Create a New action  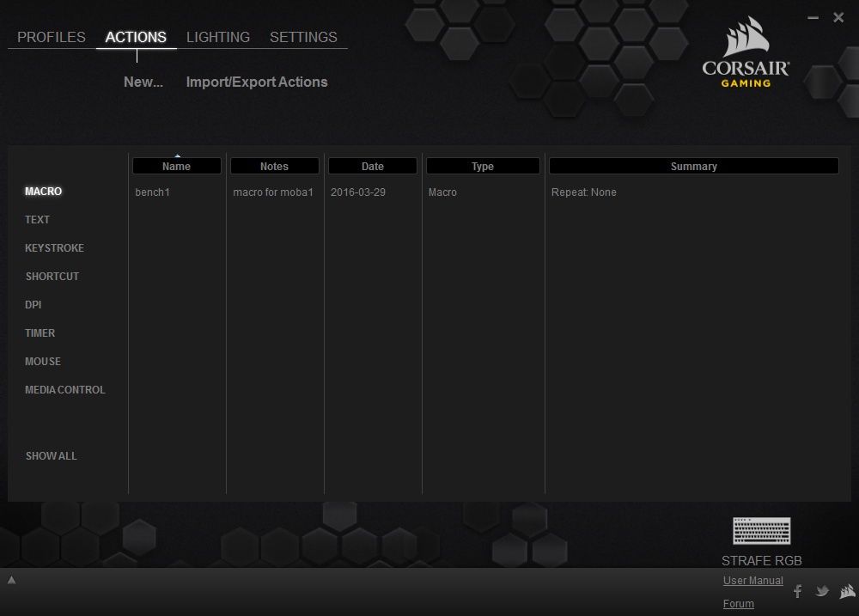[x=143, y=82]
